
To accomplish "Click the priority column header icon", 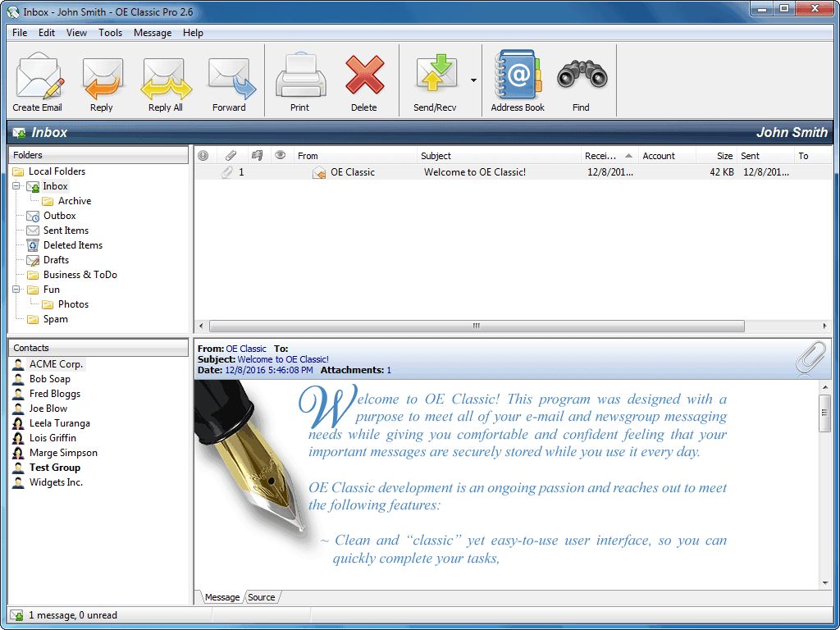I will click(203, 155).
